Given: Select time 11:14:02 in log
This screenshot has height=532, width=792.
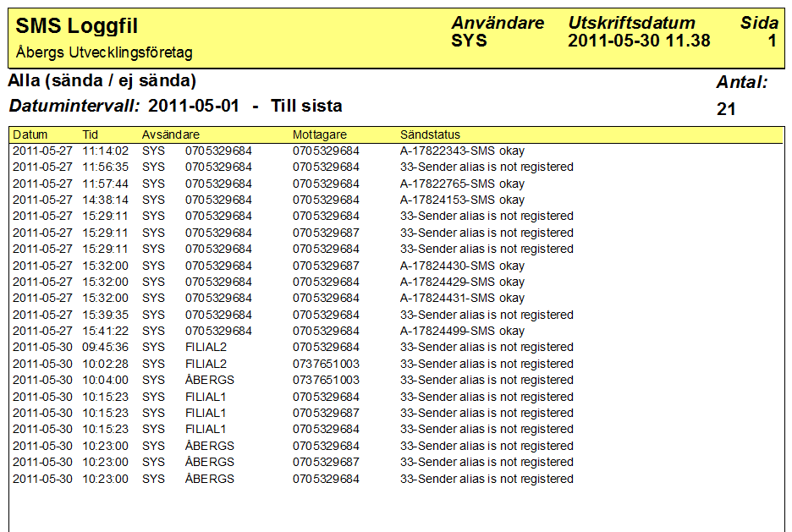Looking at the screenshot, I should 106,151.
